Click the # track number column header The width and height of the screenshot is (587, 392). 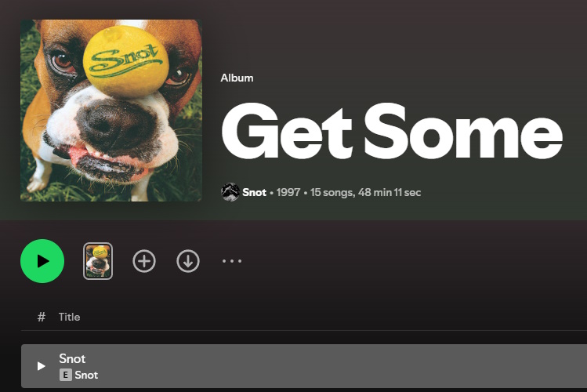(x=42, y=317)
